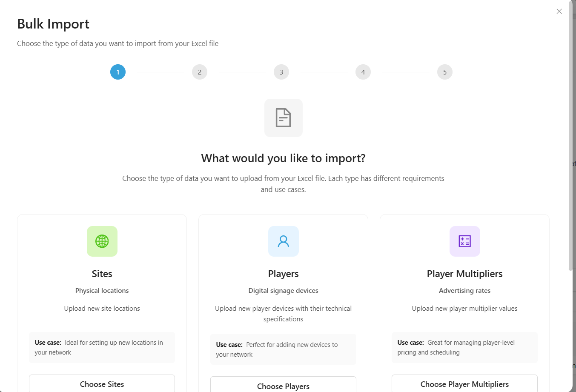This screenshot has width=576, height=392.
Task: Select the Sites card title
Action: [102, 274]
